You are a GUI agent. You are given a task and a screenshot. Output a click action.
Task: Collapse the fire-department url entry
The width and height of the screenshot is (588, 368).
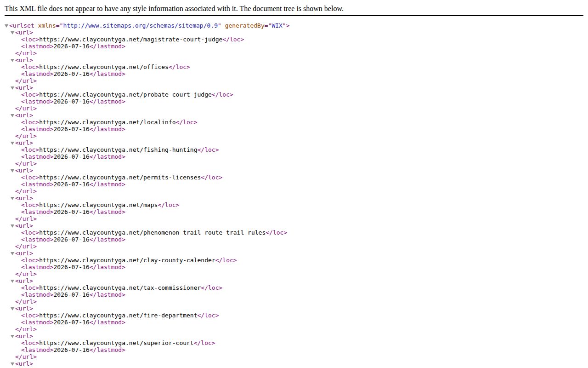12,309
